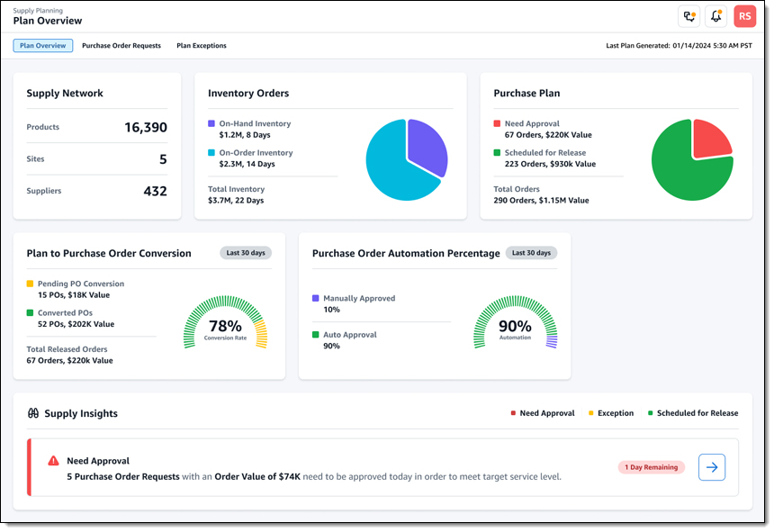The image size is (774, 532).
Task: Click '67 Orders, $220k Value' under Total Released Orders
Action: [69, 360]
